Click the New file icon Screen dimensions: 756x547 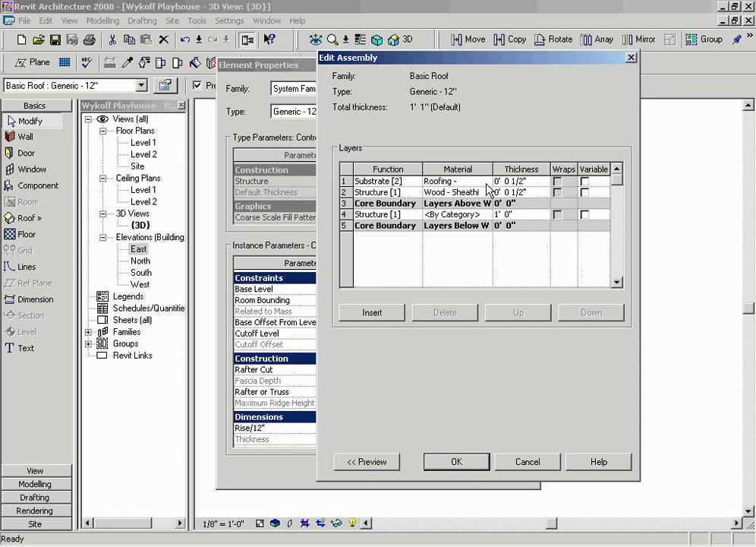pyautogui.click(x=21, y=40)
